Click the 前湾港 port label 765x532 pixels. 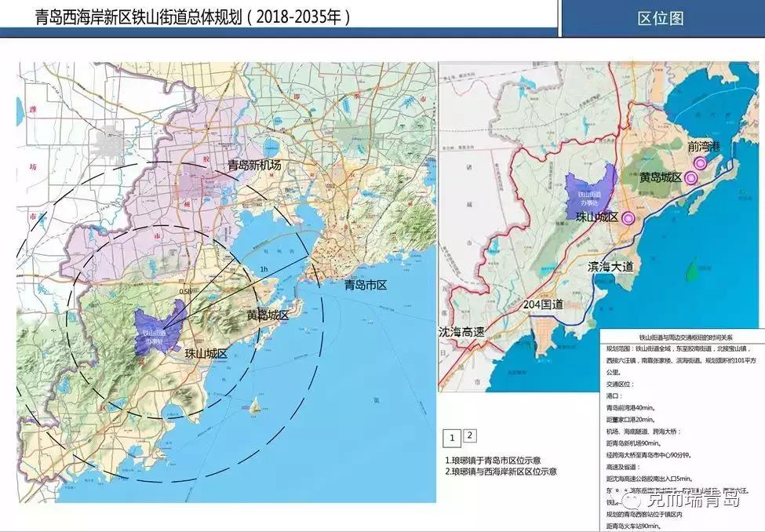709,147
